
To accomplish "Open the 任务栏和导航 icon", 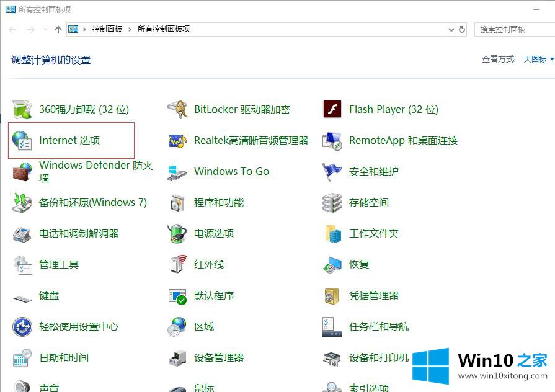I will click(332, 326).
